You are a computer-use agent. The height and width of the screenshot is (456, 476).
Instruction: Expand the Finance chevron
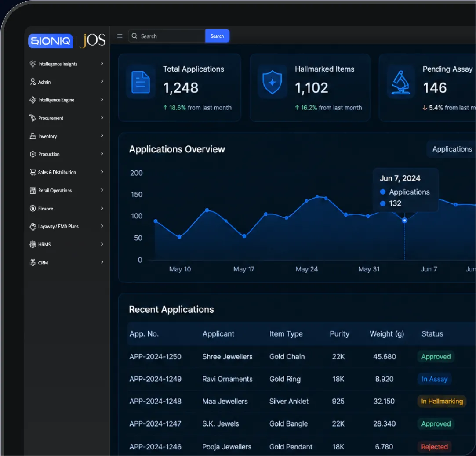pos(102,208)
